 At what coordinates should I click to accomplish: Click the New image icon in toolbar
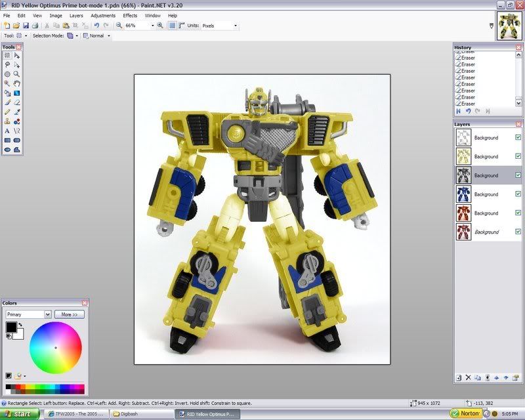point(7,26)
